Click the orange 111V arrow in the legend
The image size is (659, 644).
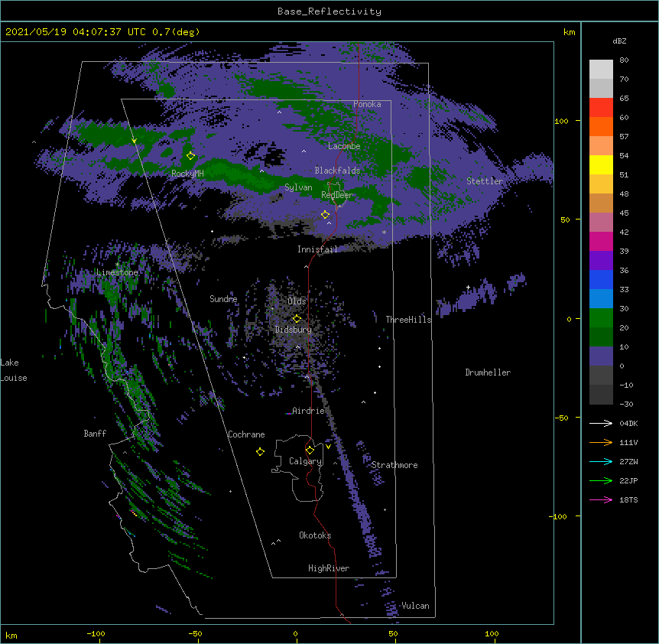tap(601, 442)
